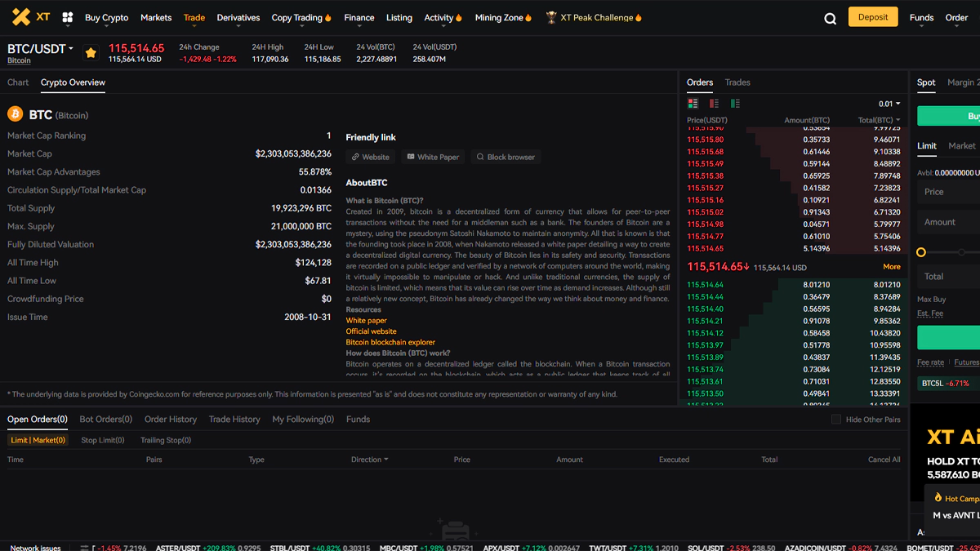The image size is (980, 551).
Task: Show combined buy and sell order book view
Action: 693,104
